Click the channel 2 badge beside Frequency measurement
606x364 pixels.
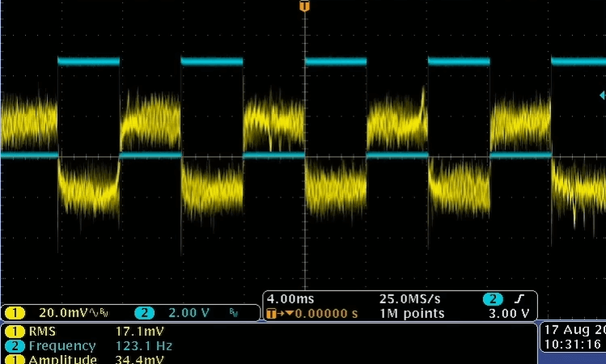tap(14, 345)
